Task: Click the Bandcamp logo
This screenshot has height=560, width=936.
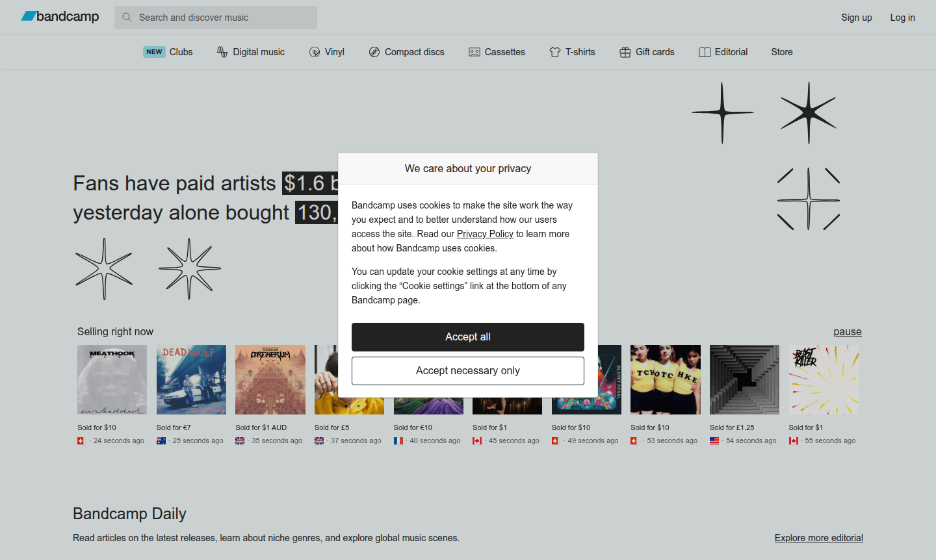Action: (60, 17)
